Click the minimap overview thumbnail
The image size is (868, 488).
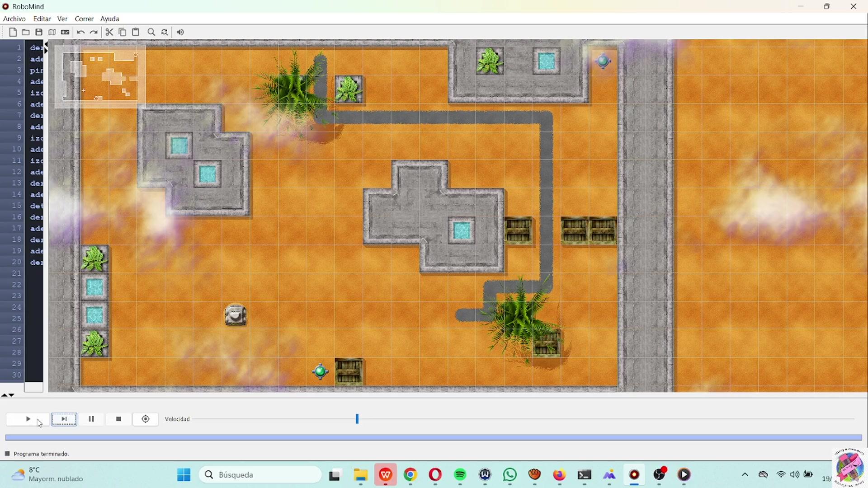100,76
